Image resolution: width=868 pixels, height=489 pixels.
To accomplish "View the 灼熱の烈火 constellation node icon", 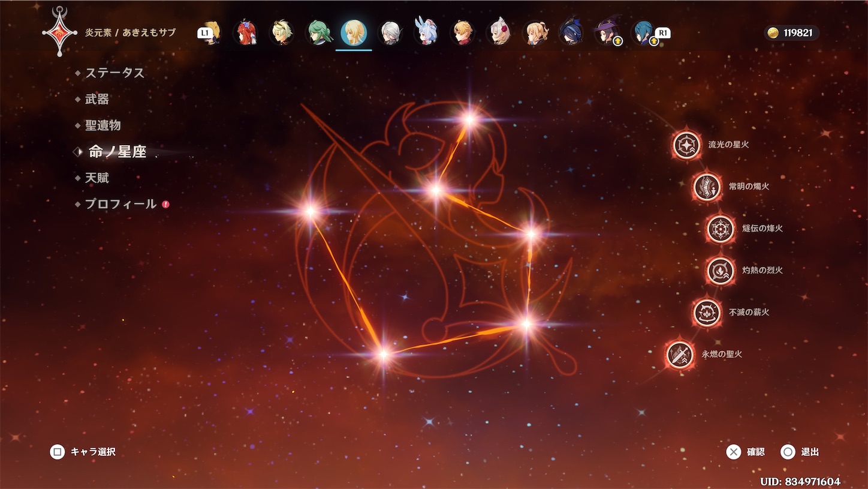I will 721,271.
